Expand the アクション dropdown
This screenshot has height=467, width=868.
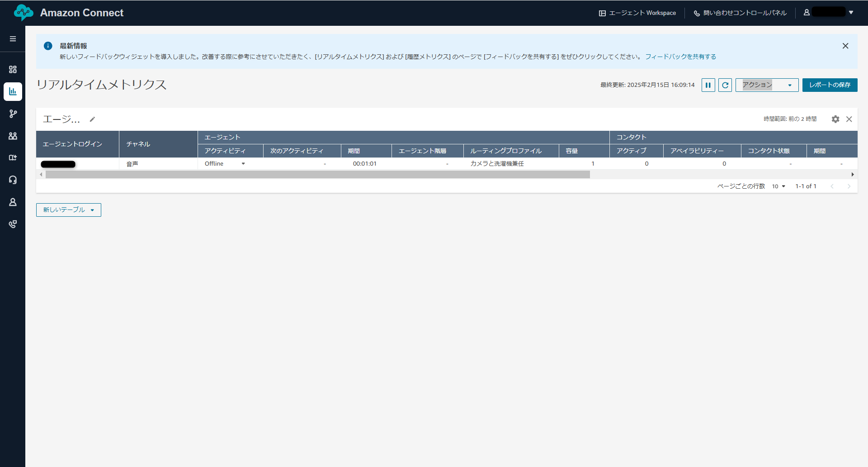[x=767, y=85]
